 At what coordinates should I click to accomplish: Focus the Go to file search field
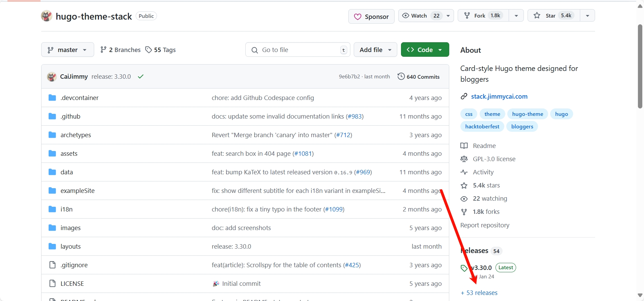click(298, 50)
